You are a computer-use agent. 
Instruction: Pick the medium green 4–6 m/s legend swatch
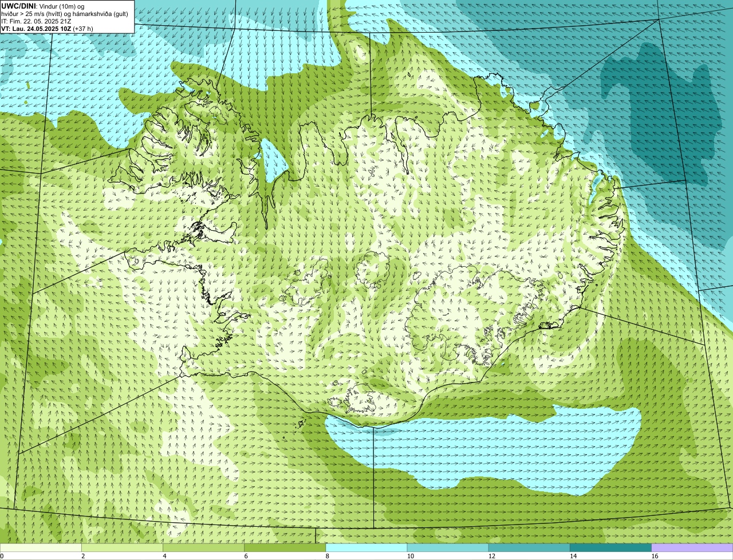[x=203, y=547]
